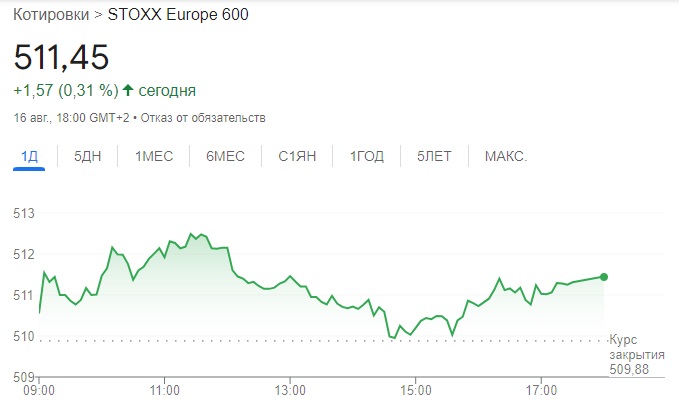The image size is (679, 406).
Task: Select the 1Д time range tab
Action: coord(29,156)
